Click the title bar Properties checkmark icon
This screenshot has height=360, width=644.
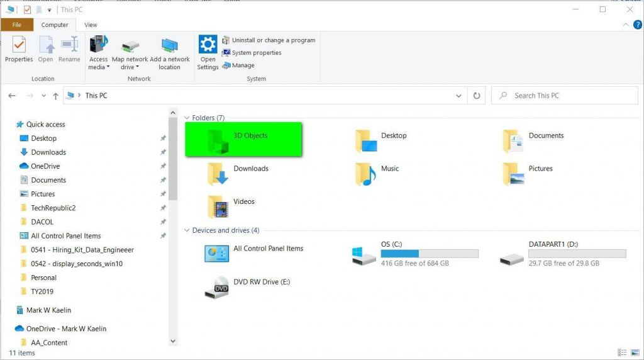click(x=27, y=9)
